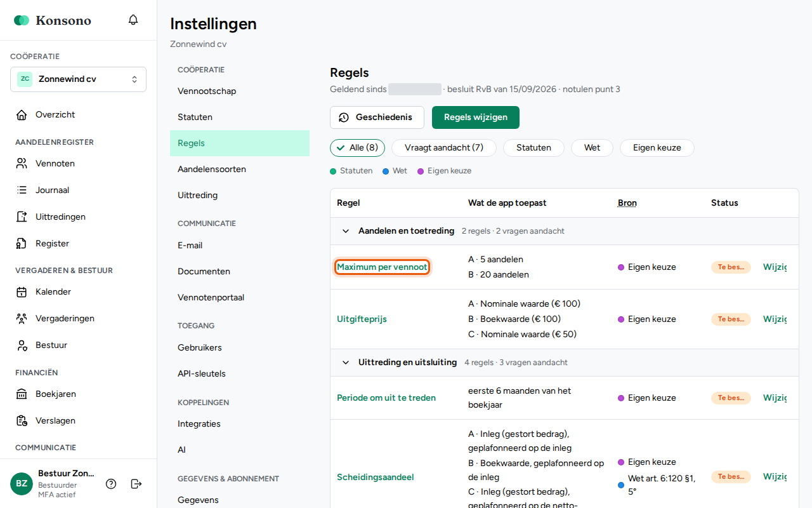Click Regels wijzigen button

click(x=476, y=117)
